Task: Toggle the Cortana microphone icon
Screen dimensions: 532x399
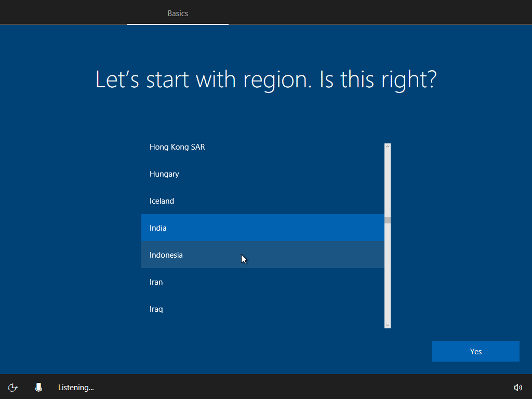Action: pos(38,388)
